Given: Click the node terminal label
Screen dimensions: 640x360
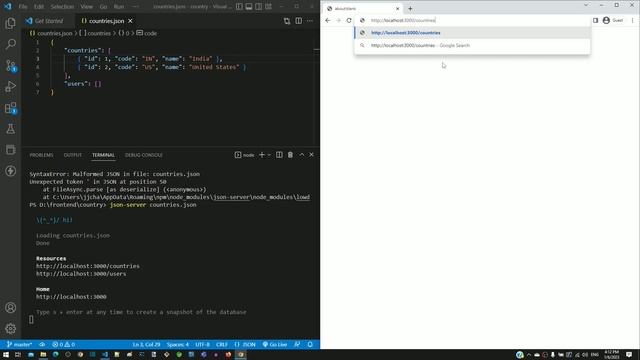Looking at the screenshot, I should coord(244,155).
